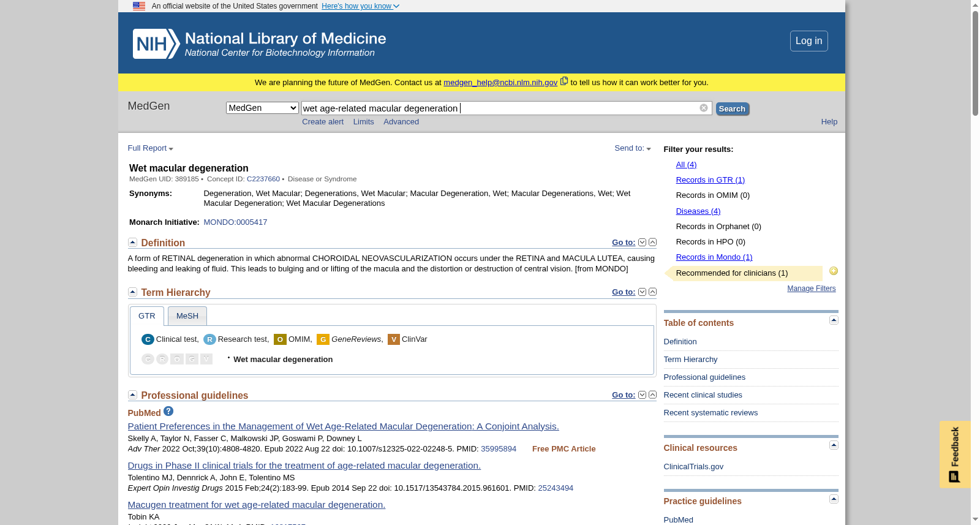Go to Definition in table of contents
980x525 pixels.
(680, 342)
